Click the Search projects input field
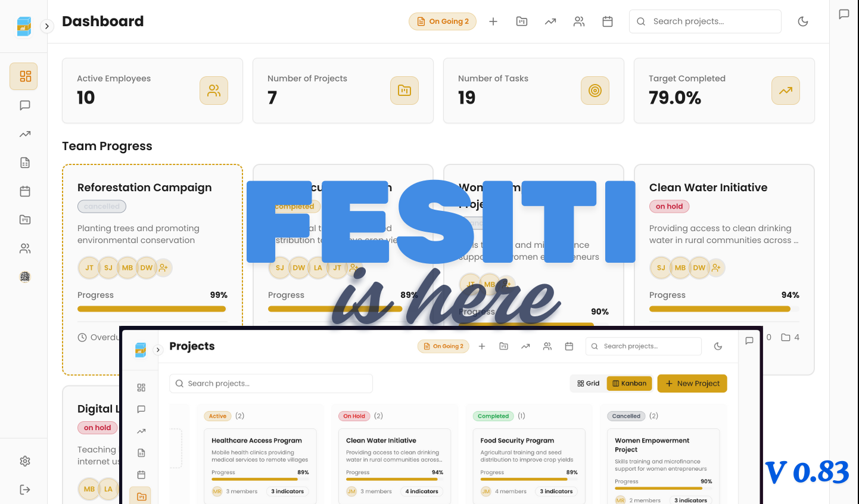The height and width of the screenshot is (504, 859). coord(705,21)
